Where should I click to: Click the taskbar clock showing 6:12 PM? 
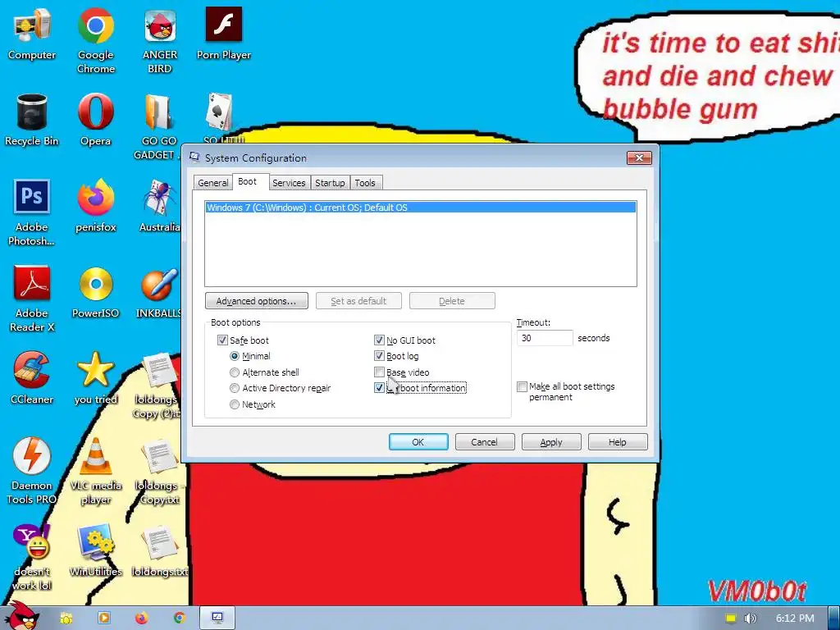pos(795,619)
